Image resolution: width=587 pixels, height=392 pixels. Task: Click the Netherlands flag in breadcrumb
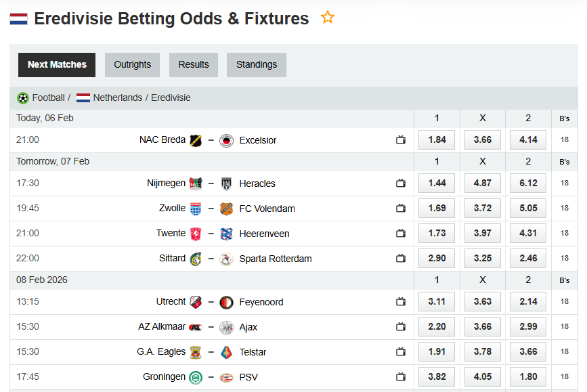(x=83, y=97)
